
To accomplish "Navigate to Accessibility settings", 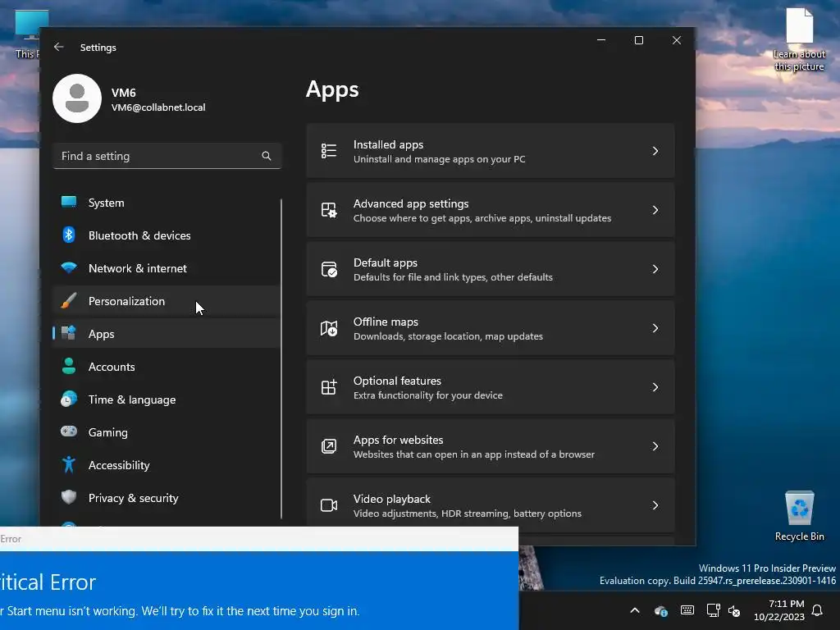I will 166,465.
